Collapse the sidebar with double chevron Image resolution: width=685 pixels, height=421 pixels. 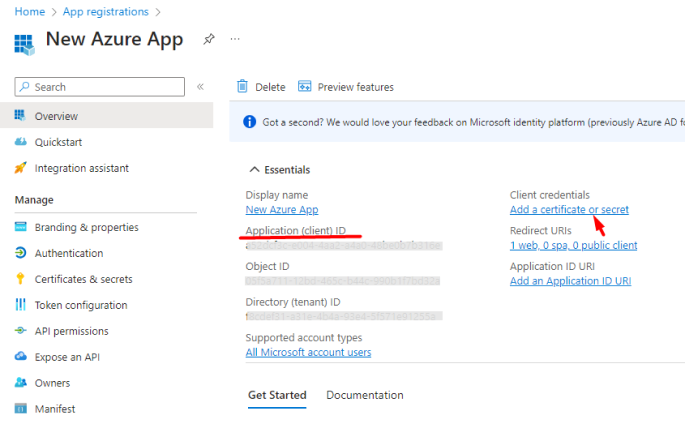pos(200,86)
